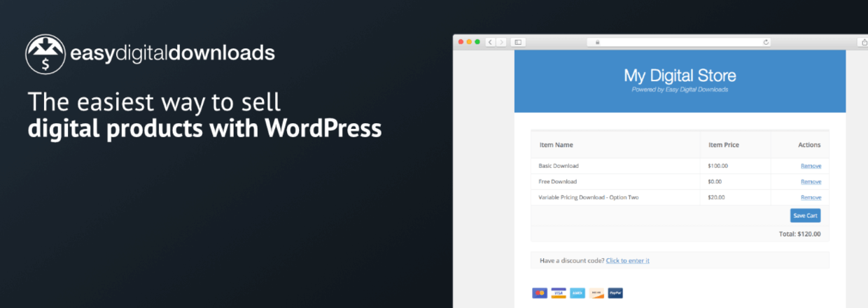
Task: Click the reload icon in address bar
Action: (766, 42)
